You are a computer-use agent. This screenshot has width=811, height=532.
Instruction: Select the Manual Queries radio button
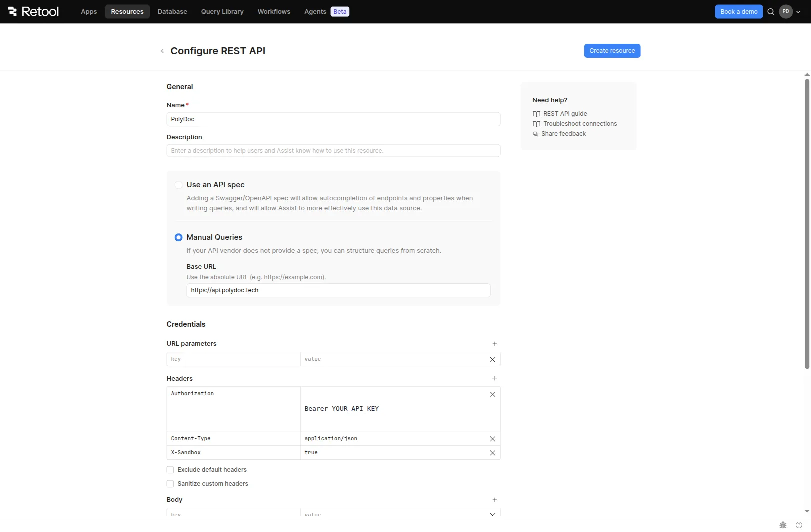coord(178,237)
